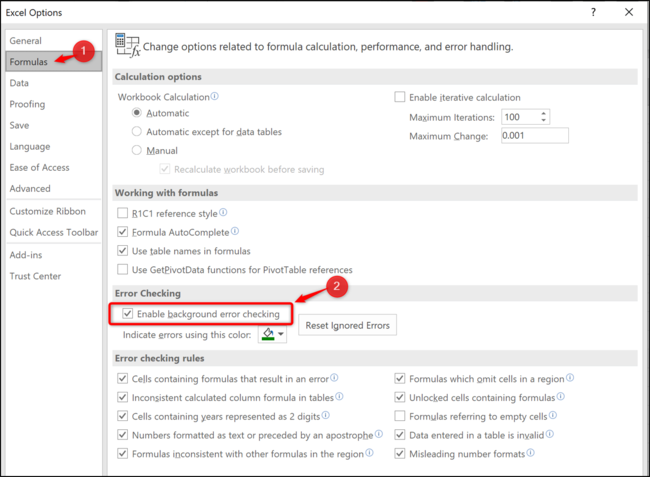Toggle Use table names in formulas
650x477 pixels.
(122, 250)
